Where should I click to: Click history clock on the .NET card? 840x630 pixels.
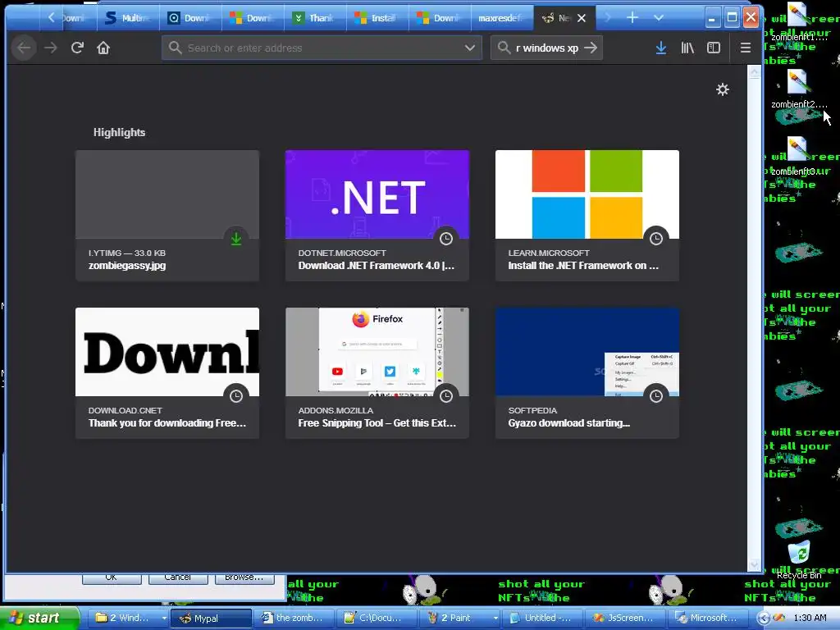[446, 239]
